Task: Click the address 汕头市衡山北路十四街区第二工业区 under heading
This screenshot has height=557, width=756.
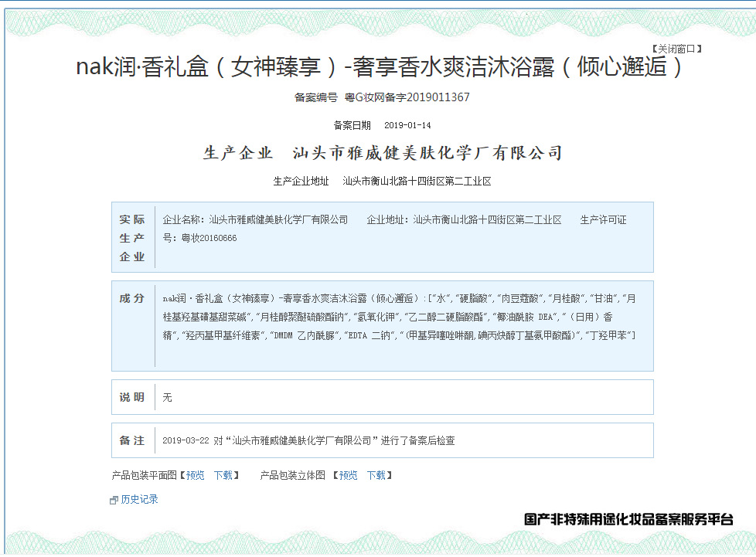Action: [417, 182]
